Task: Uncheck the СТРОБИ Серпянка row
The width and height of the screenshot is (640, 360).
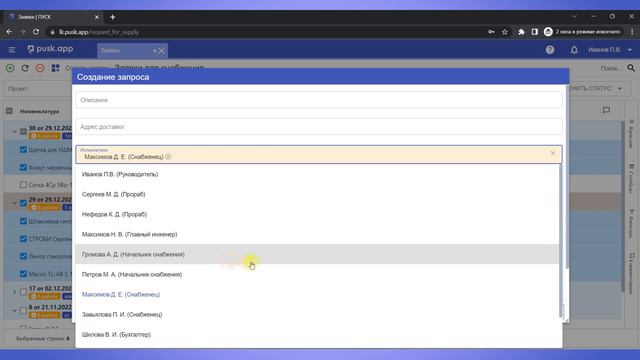Action: pyautogui.click(x=23, y=238)
